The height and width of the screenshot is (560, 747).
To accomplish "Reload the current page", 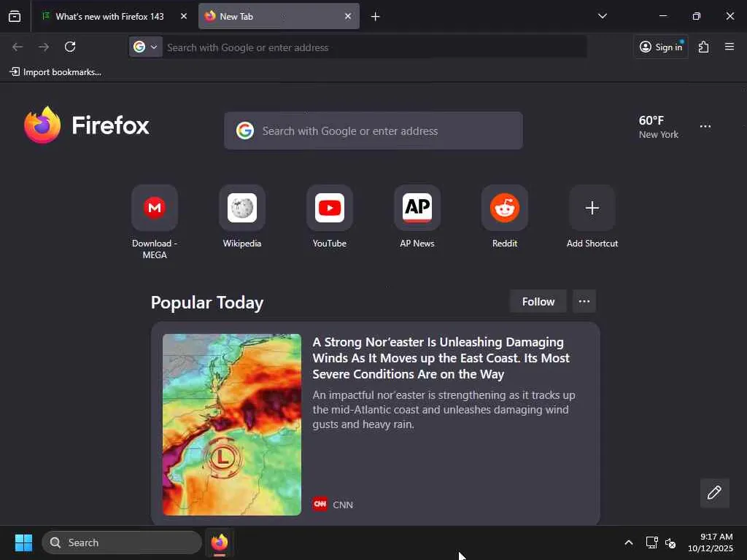I will point(70,47).
